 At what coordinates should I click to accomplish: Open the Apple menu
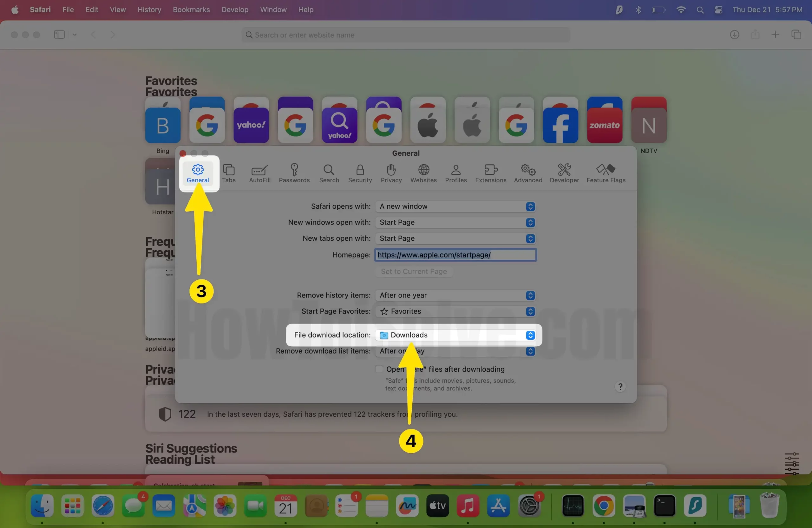pyautogui.click(x=15, y=10)
